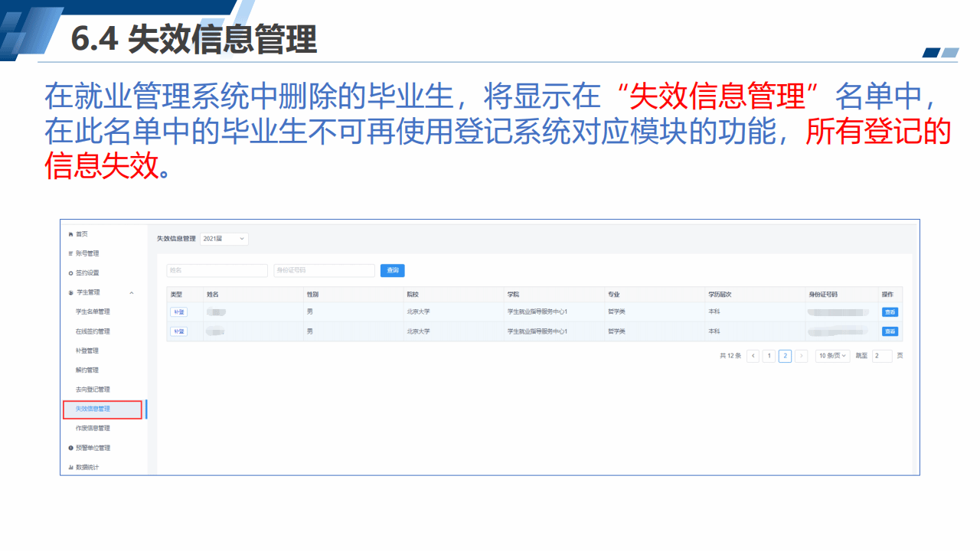Collapse the 学生管理 submenu chevron

[132, 292]
